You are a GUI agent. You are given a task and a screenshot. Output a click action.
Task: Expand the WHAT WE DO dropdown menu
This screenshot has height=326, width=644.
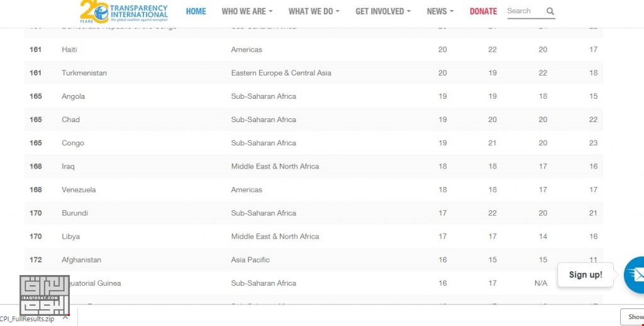pyautogui.click(x=314, y=11)
